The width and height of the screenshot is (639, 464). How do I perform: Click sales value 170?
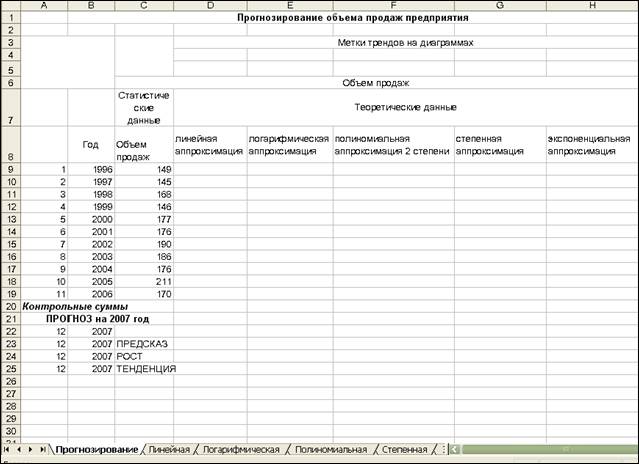(144, 294)
